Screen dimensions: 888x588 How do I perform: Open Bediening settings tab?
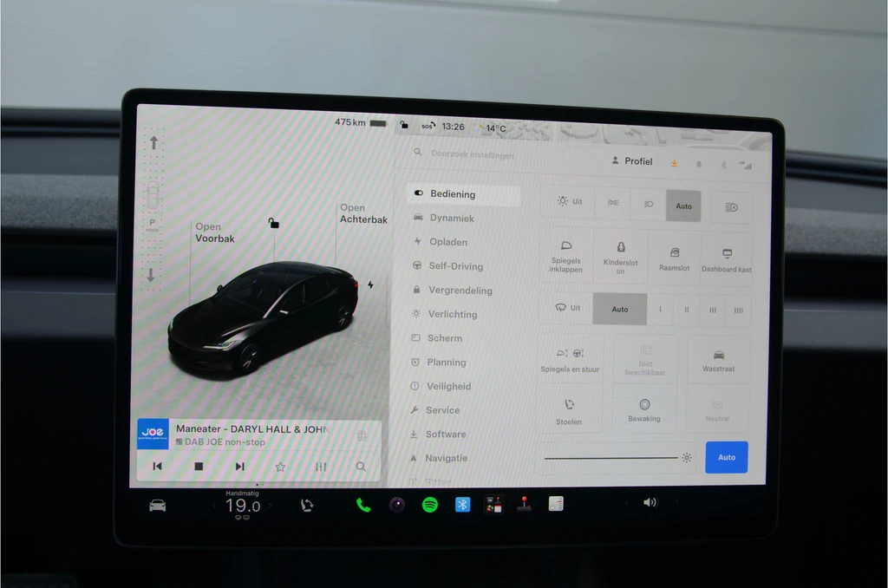point(463,193)
